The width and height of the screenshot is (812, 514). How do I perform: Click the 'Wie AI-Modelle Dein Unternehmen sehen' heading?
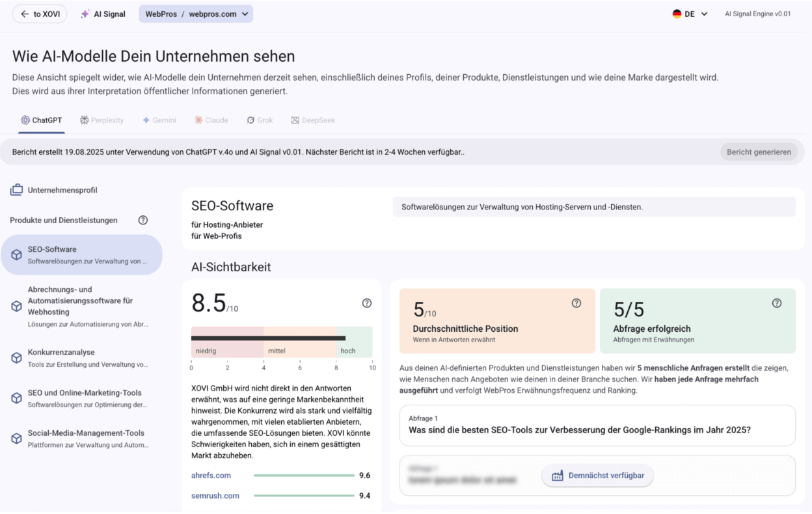154,57
